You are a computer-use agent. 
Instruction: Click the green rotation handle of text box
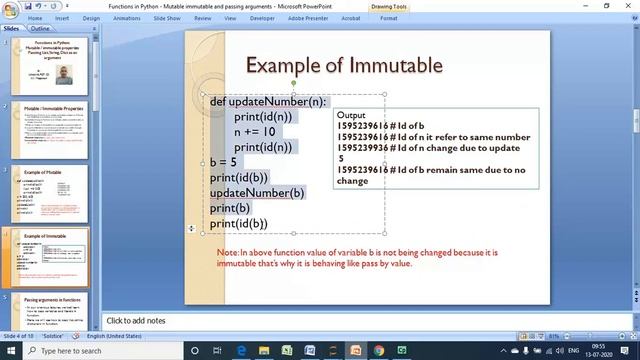click(293, 83)
